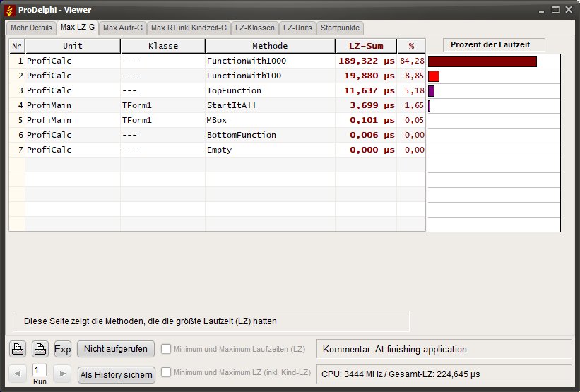The width and height of the screenshot is (580, 392).
Task: Enable Minimum und Maximum LZ (inkl. Kind-LZ) checkbox
Action: coord(166,372)
